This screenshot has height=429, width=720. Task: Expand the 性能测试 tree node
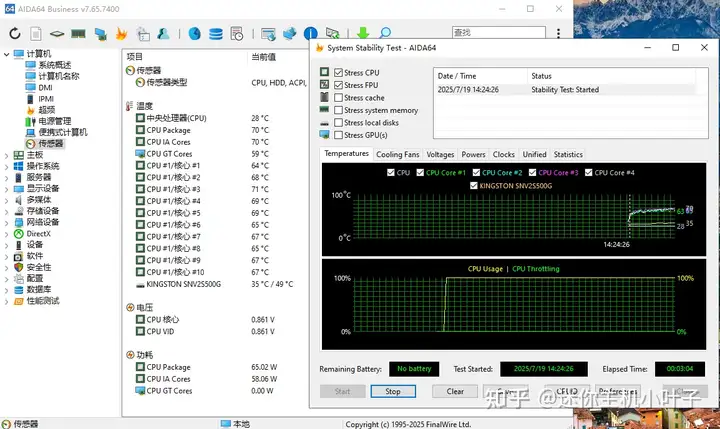6,301
